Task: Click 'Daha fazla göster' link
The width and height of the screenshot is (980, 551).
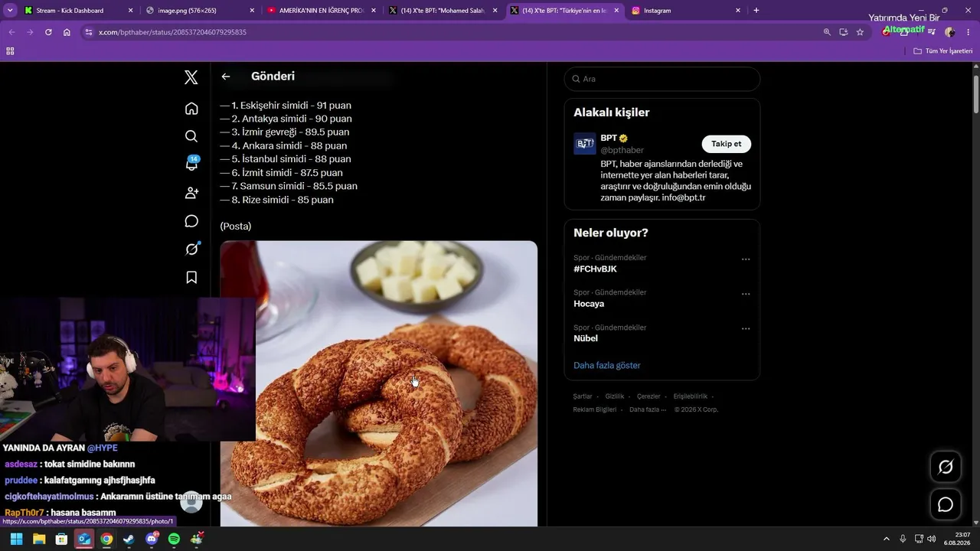Action: pyautogui.click(x=607, y=365)
